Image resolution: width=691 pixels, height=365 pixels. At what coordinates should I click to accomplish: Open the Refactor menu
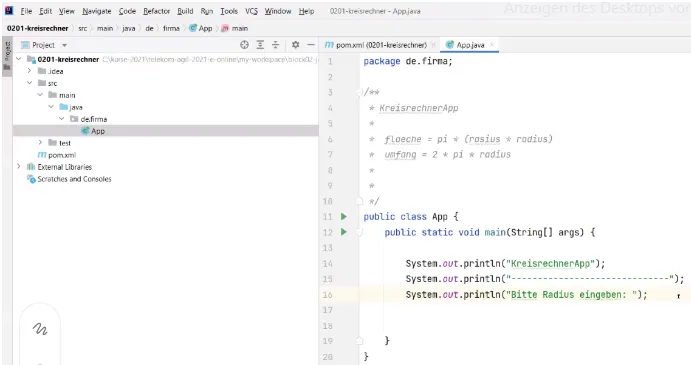[156, 11]
